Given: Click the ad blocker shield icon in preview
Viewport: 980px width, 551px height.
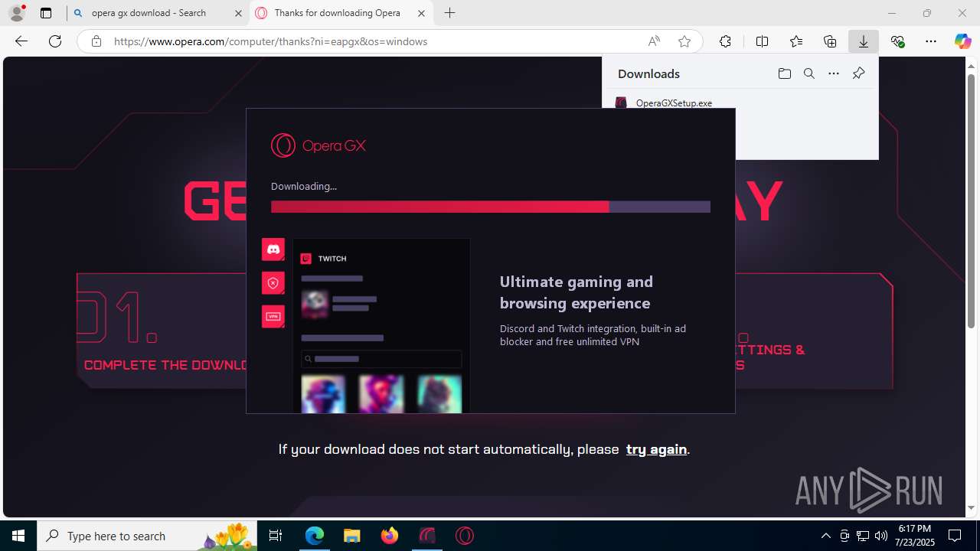Looking at the screenshot, I should [x=273, y=283].
